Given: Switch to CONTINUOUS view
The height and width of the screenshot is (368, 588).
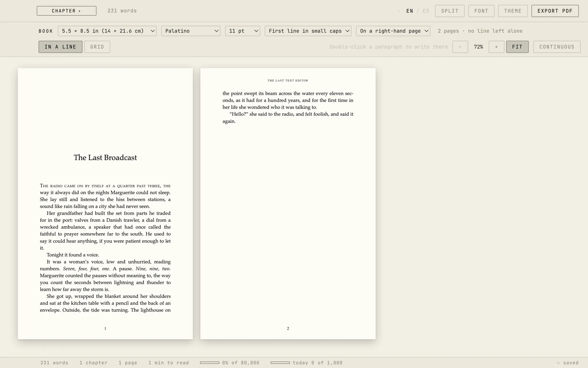Looking at the screenshot, I should [x=557, y=47].
